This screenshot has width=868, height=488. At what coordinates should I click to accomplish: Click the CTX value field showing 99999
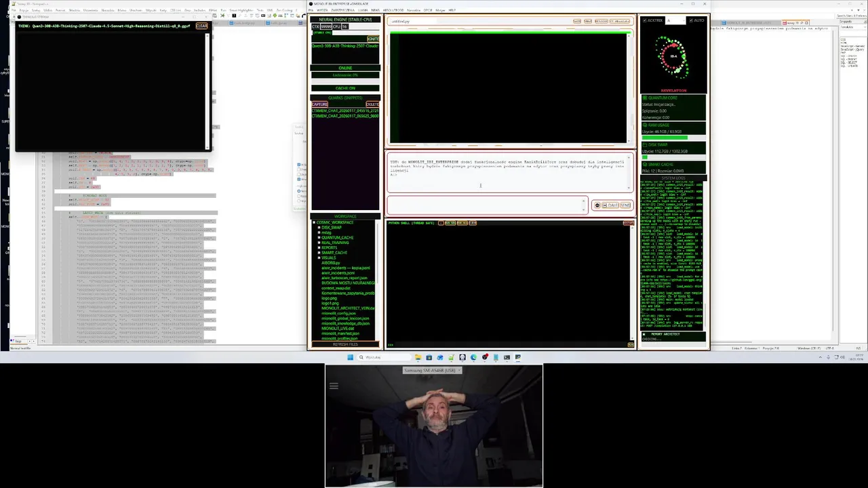coord(326,26)
